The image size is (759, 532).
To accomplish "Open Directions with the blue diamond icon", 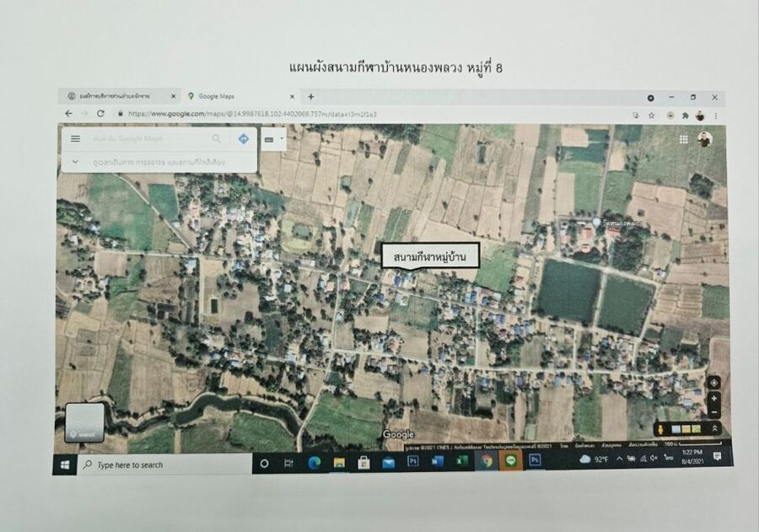I will pos(243,138).
